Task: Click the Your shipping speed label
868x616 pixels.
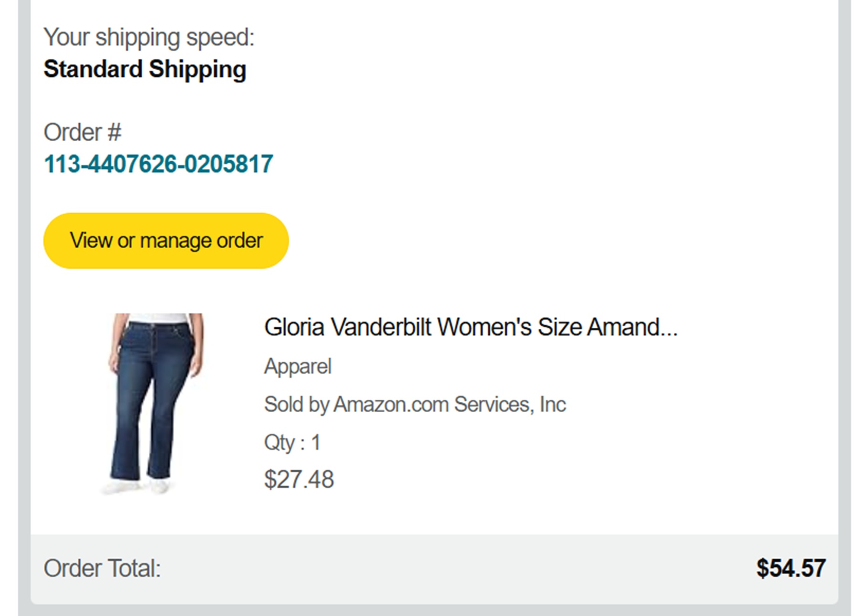Action: (x=149, y=37)
